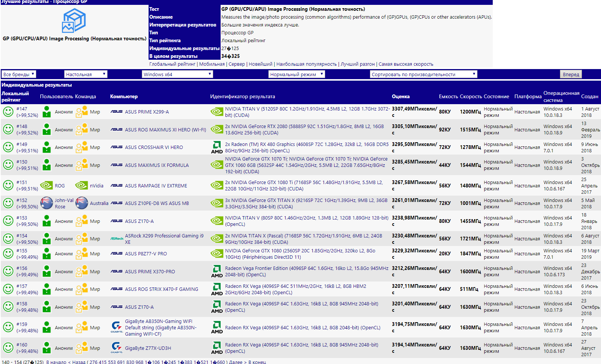Screen dimensions: 601x364
Task: Click team name 'Australia'
Action: click(x=99, y=203)
